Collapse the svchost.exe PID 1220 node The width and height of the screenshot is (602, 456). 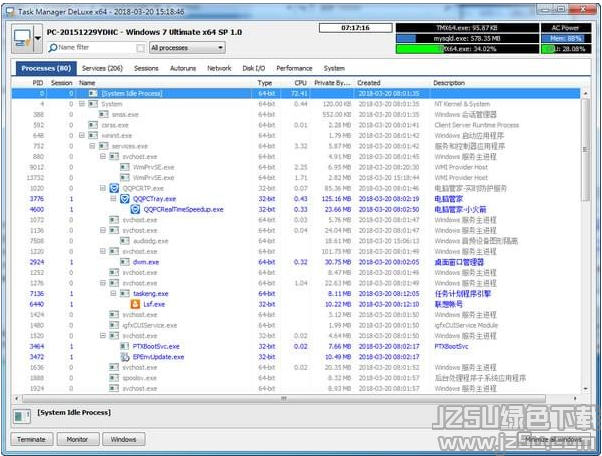click(x=103, y=251)
